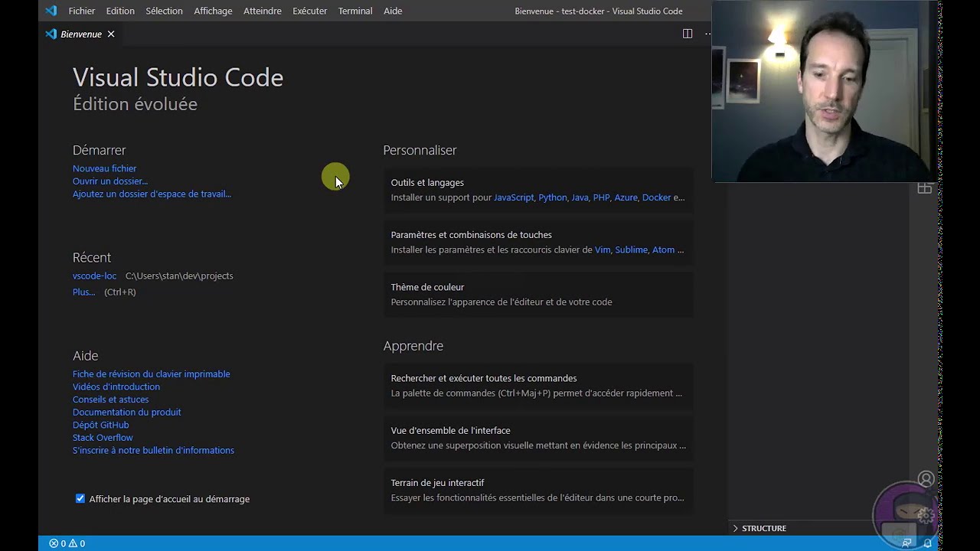Click S'inscrire à notre bulletin d'informations
The width and height of the screenshot is (980, 551).
154,450
